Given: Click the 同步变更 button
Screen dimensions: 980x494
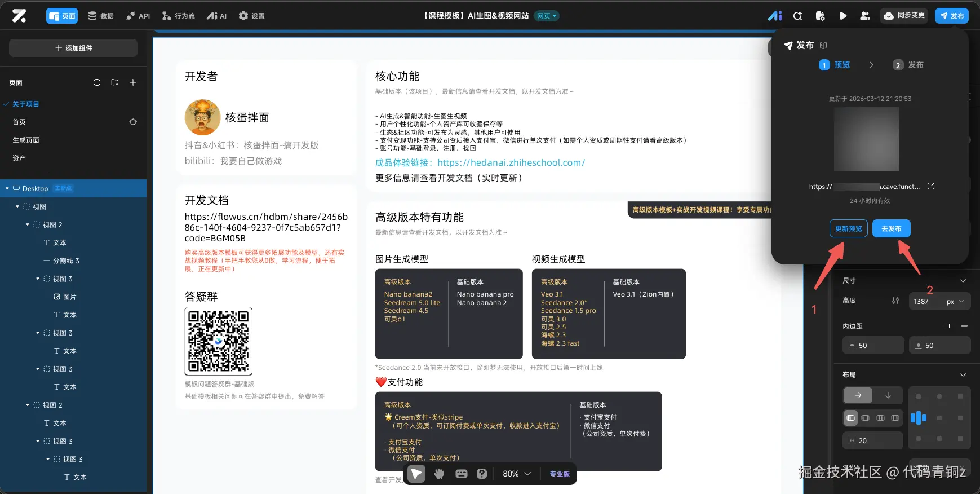Looking at the screenshot, I should click(904, 16).
